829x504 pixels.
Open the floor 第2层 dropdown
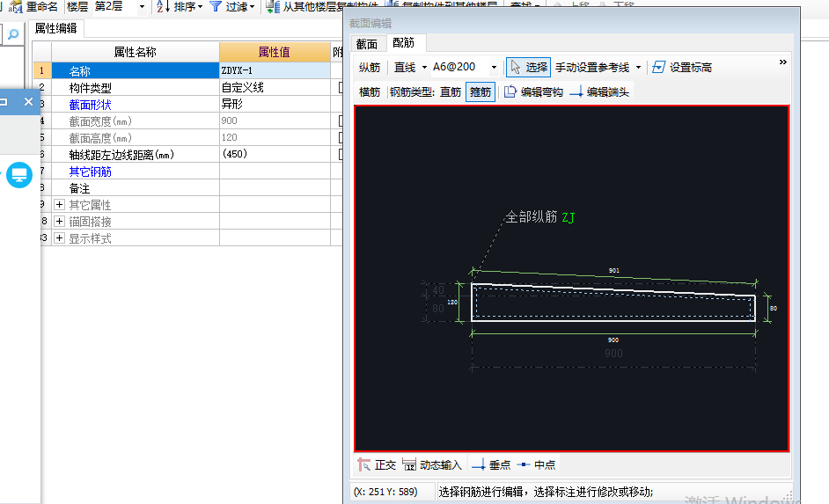[x=142, y=7]
